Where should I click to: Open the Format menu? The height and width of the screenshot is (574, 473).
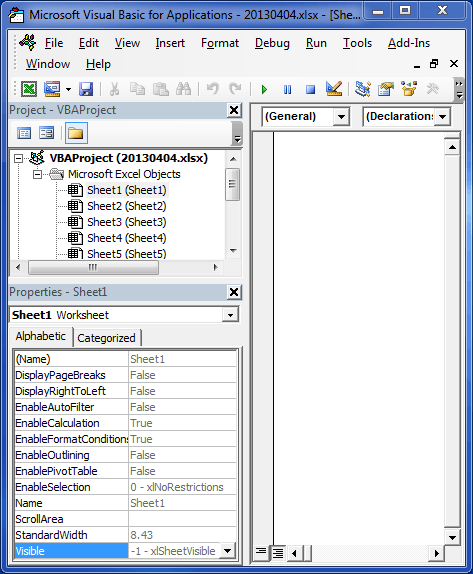tap(220, 43)
